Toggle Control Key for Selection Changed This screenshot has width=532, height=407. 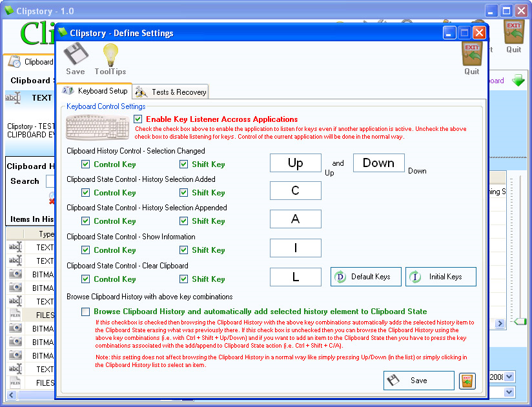(x=85, y=164)
